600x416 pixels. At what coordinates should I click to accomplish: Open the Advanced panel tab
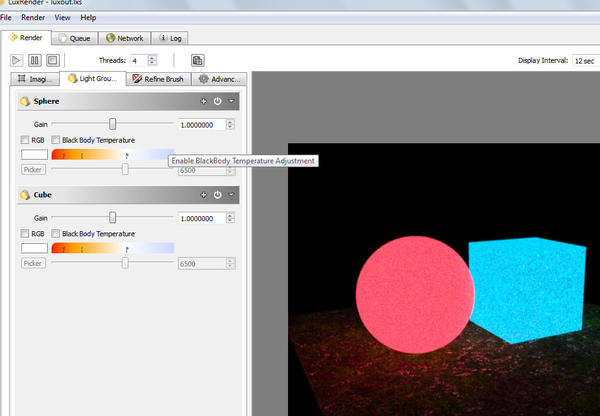click(x=219, y=79)
